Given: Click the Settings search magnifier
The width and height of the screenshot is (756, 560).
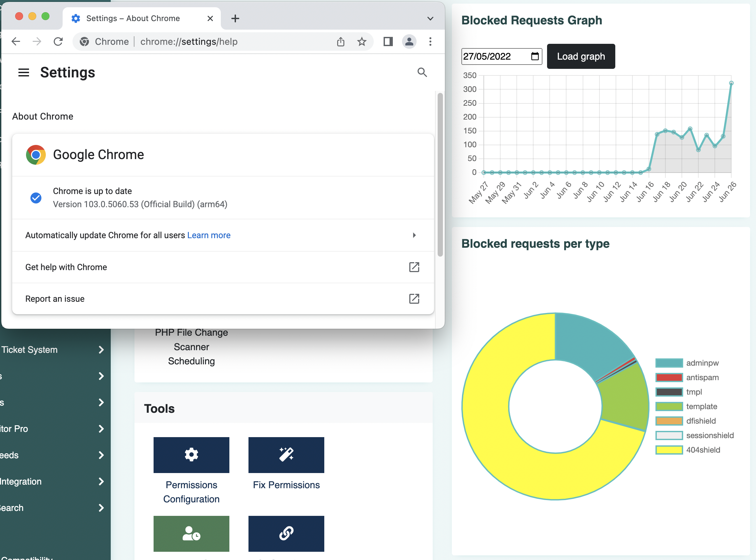Looking at the screenshot, I should click(x=422, y=72).
